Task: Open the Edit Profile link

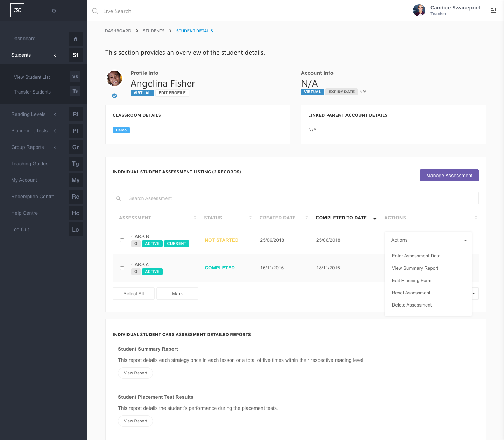Action: (x=172, y=93)
